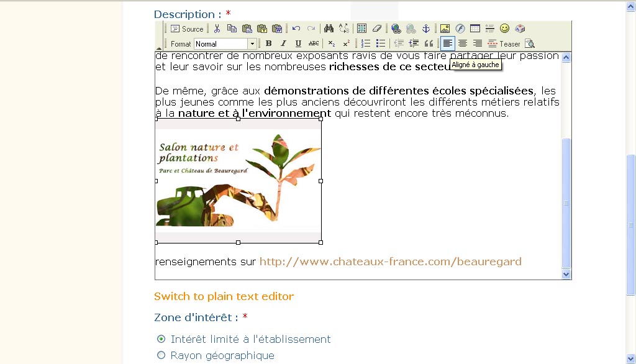Click the Unlink icon
The height and width of the screenshot is (364, 636).
pos(411,29)
